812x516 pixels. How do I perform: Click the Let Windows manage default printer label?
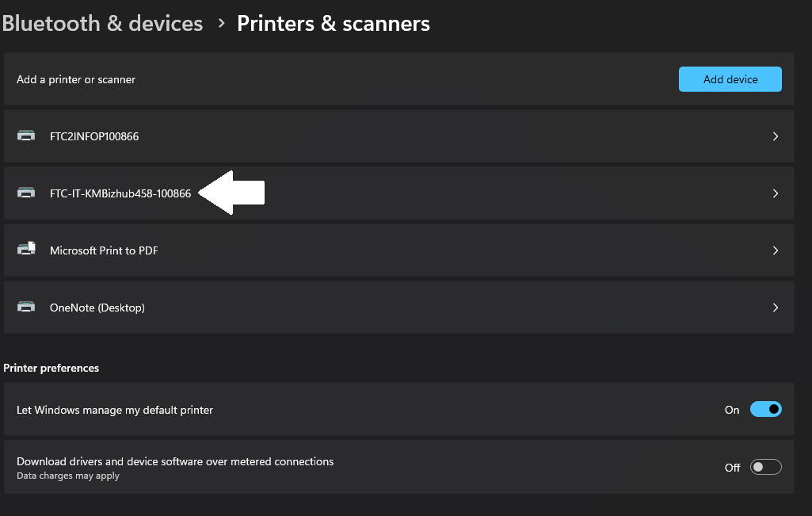click(115, 410)
